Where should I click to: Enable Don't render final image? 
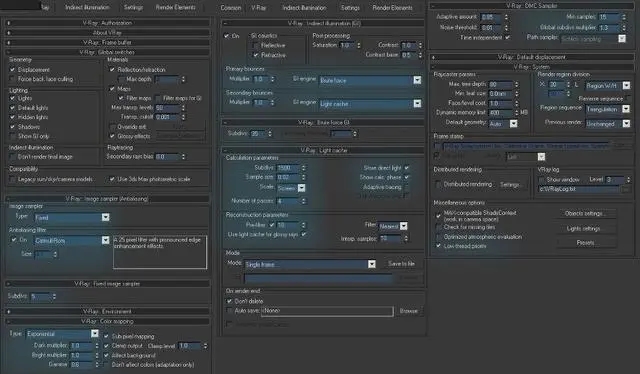pos(13,157)
